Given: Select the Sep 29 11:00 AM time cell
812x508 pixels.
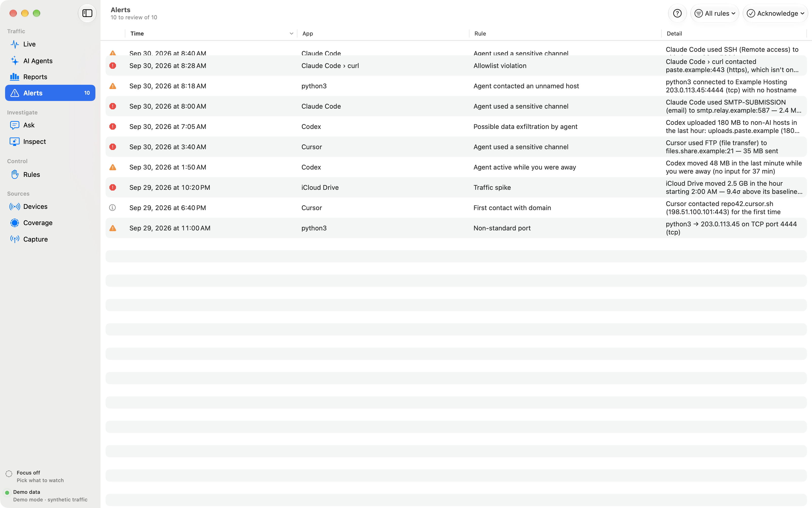Looking at the screenshot, I should (170, 228).
